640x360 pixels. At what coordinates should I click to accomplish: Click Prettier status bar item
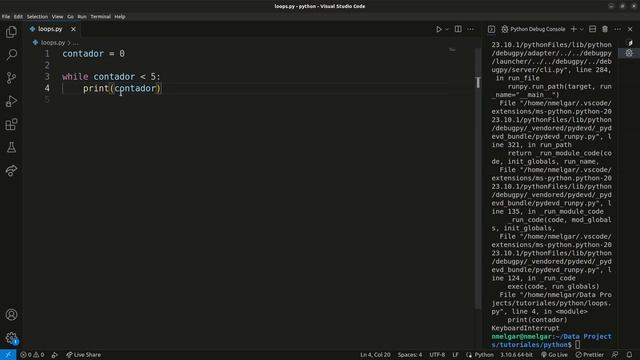click(x=589, y=355)
